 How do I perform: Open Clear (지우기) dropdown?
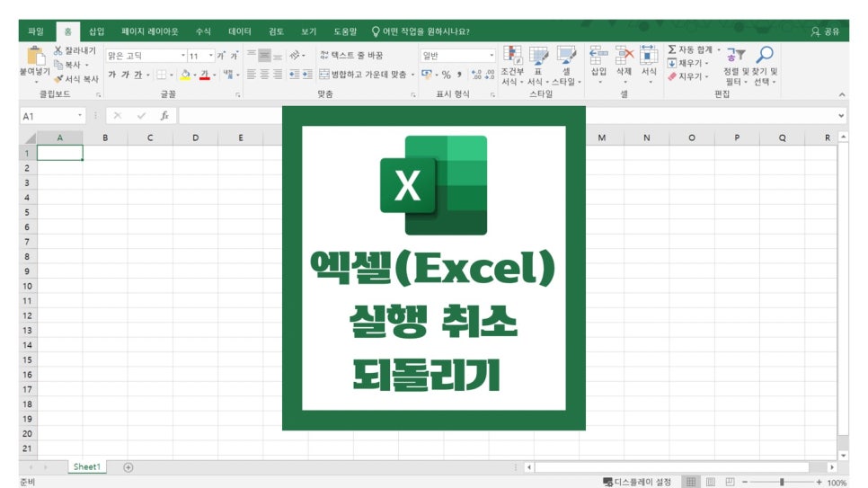click(687, 76)
